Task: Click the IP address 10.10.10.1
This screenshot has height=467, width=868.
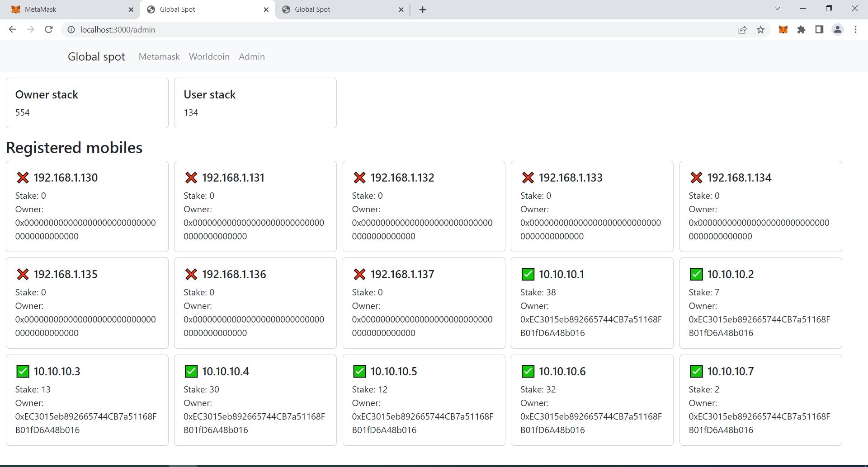Action: 561,274
